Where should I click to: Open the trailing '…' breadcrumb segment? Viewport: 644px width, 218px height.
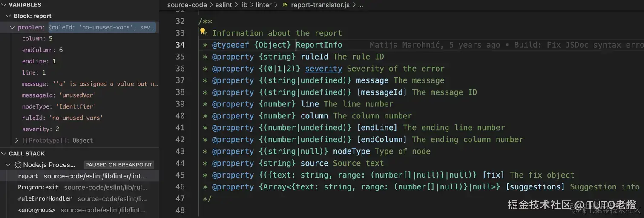(360, 5)
